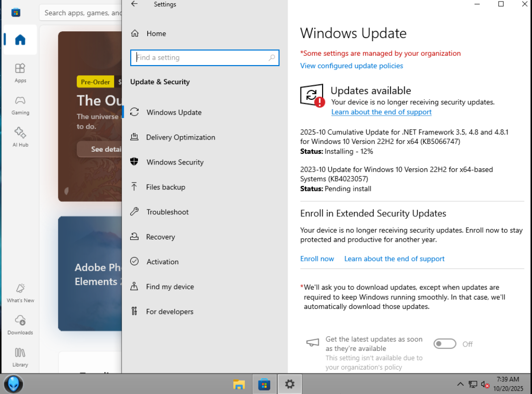Select Troubleshoot menu item
The width and height of the screenshot is (532, 394).
[x=205, y=212]
